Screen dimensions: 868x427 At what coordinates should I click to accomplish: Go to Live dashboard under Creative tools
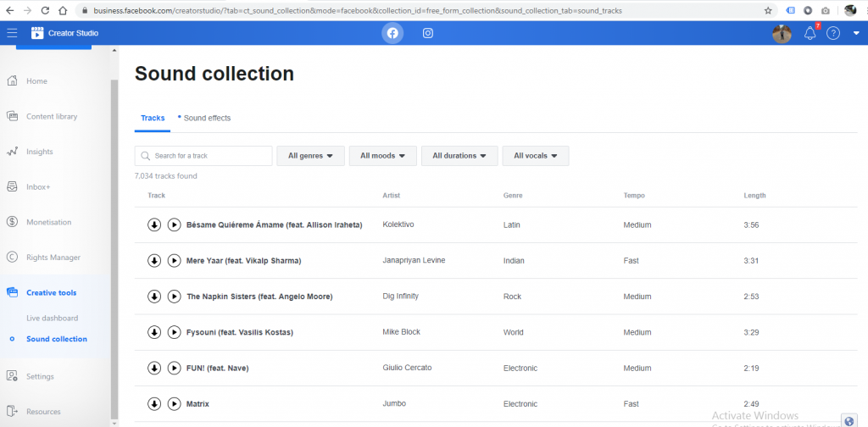(52, 319)
